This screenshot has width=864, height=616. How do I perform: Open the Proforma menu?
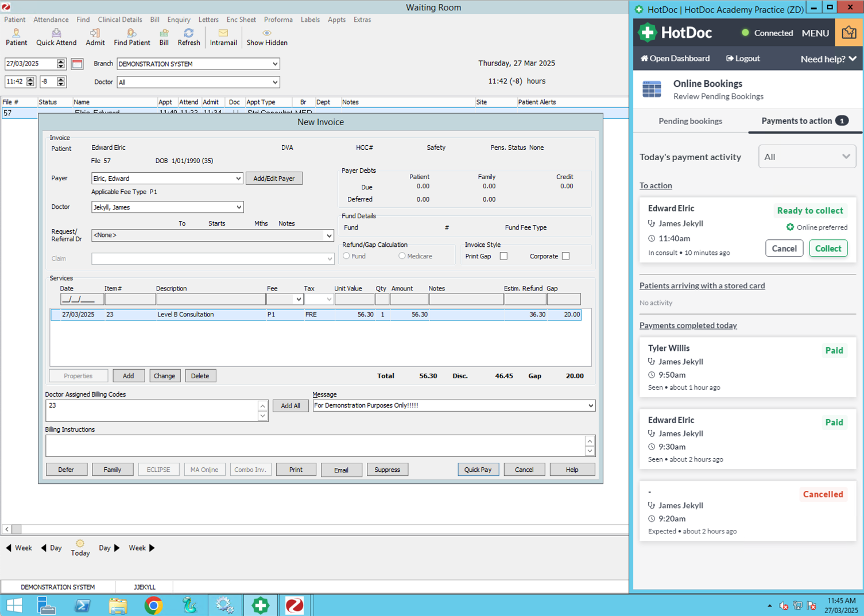click(x=278, y=20)
